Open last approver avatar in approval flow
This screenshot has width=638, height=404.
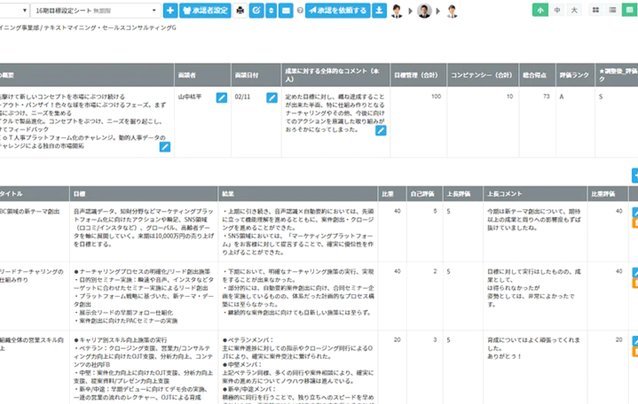pos(452,11)
